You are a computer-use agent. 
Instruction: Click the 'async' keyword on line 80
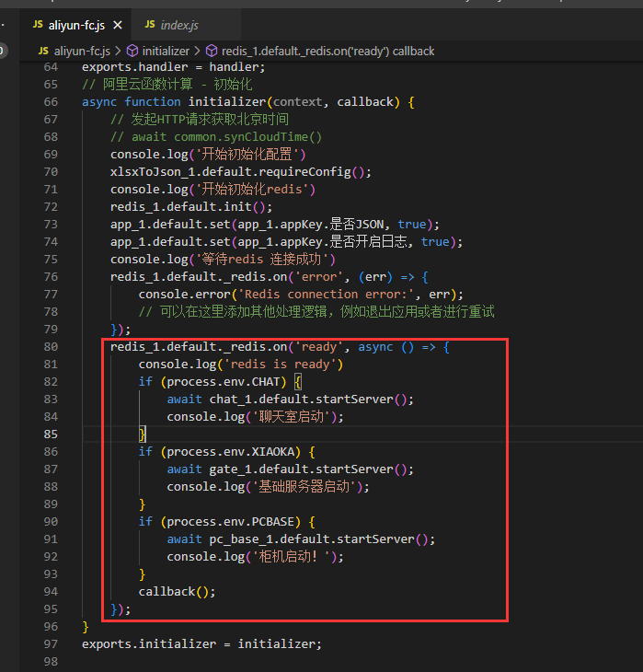point(375,347)
